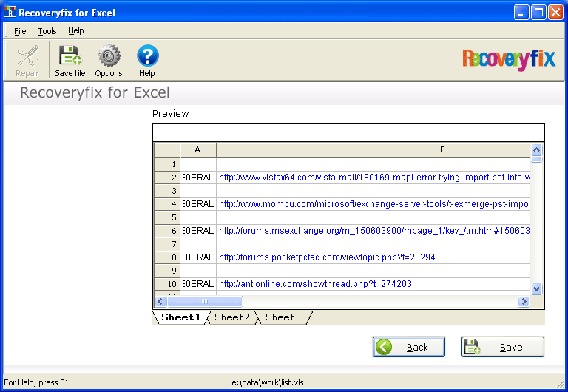The width and height of the screenshot is (568, 392).
Task: Click cell A4 containing E0ERAL
Action: 198,204
